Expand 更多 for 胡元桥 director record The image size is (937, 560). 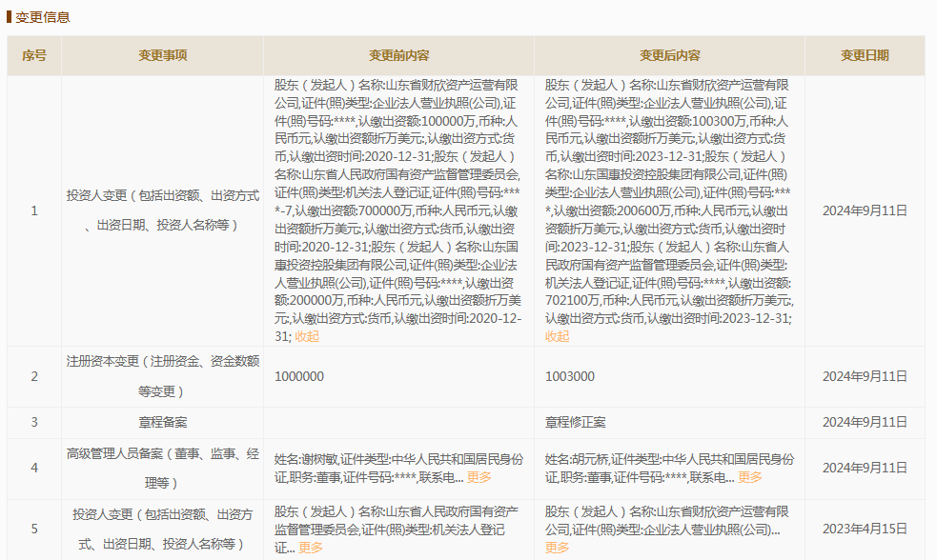click(x=750, y=477)
